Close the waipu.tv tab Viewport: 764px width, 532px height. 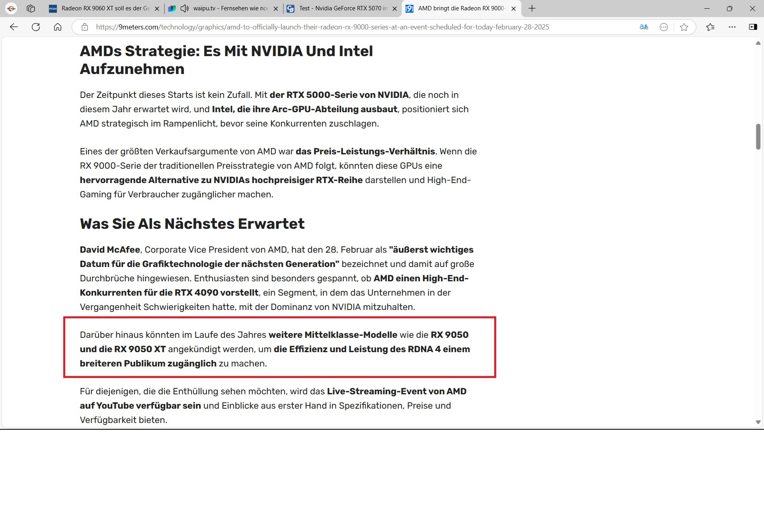[276, 8]
